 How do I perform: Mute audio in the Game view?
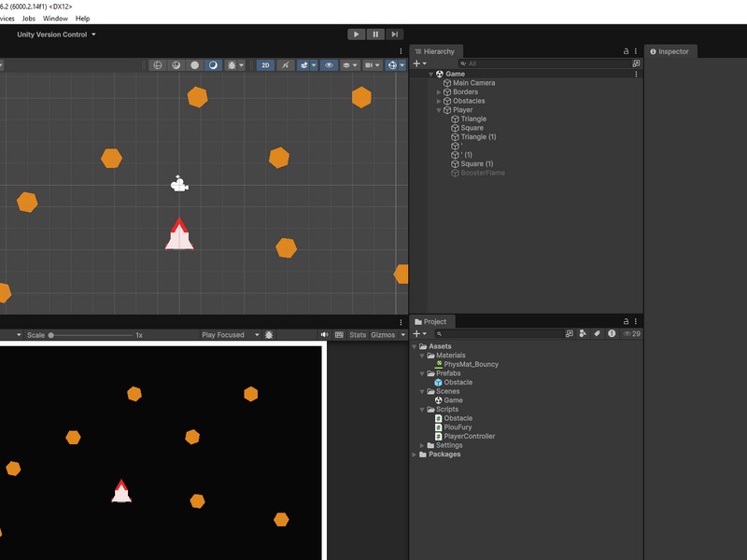pos(325,335)
